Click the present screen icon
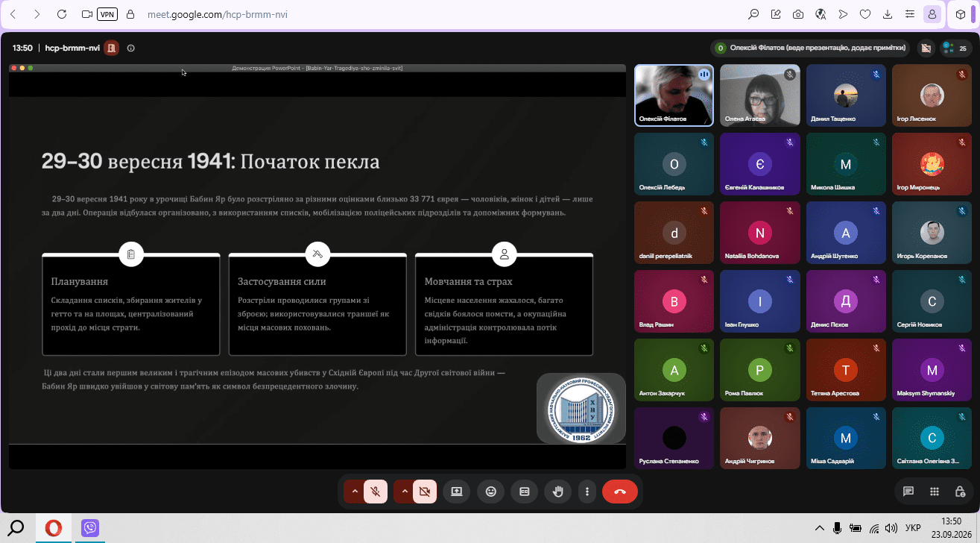Screen dimensions: 980x543 click(x=456, y=492)
